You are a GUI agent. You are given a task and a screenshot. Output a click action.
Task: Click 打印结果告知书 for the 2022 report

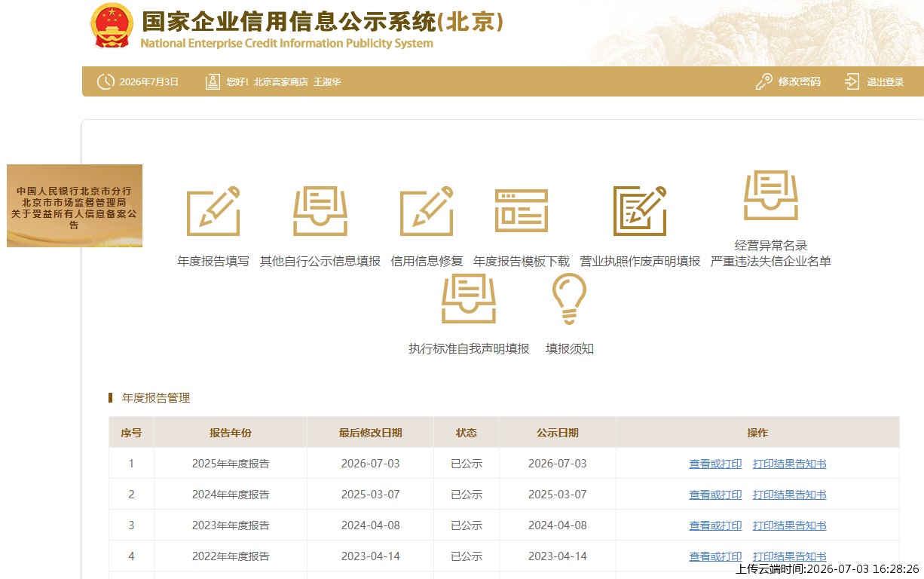(x=789, y=556)
